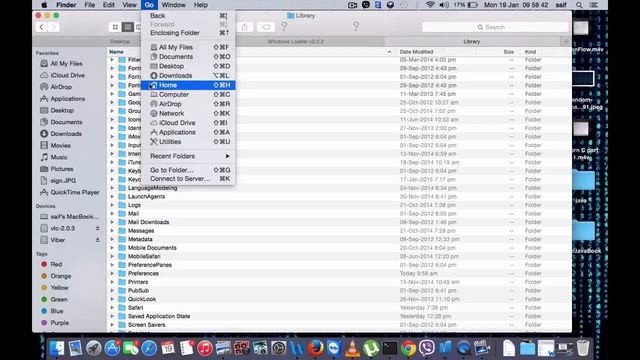Viewport: 640px width, 360px height.
Task: Open Launchpad rocket icon in Dock
Action: tap(93, 348)
